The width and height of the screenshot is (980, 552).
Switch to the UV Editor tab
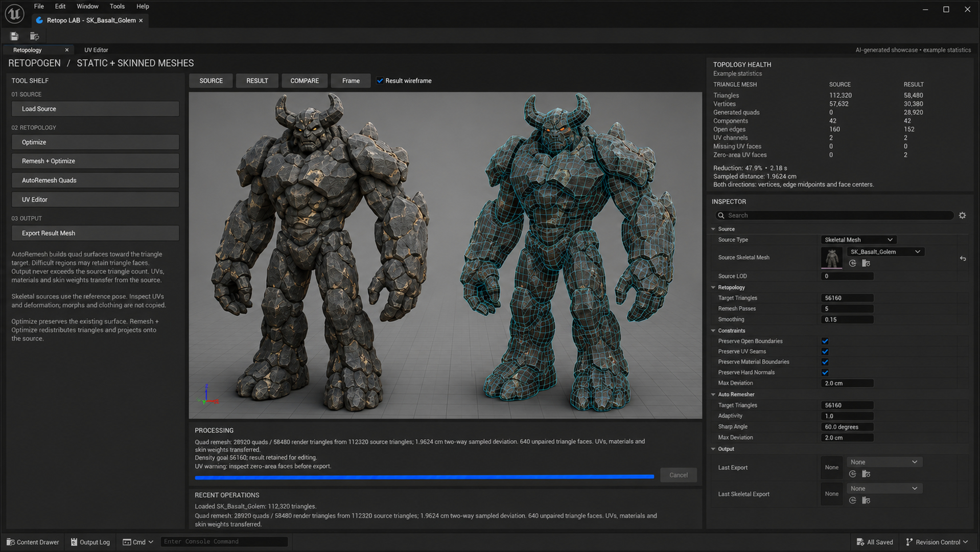pos(96,50)
